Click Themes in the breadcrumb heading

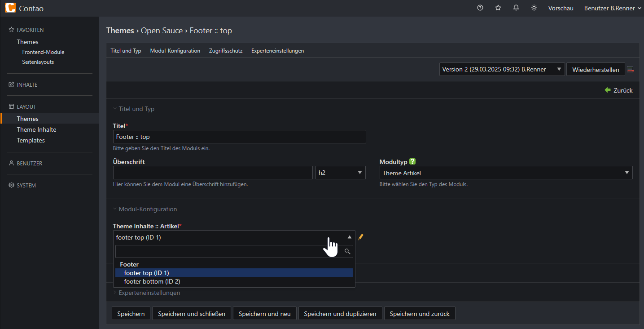pos(120,31)
